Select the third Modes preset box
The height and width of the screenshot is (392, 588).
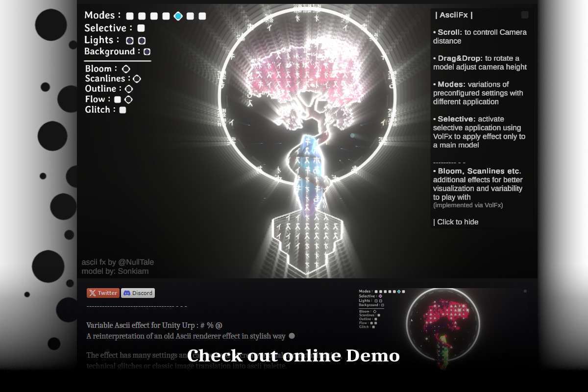coord(154,16)
